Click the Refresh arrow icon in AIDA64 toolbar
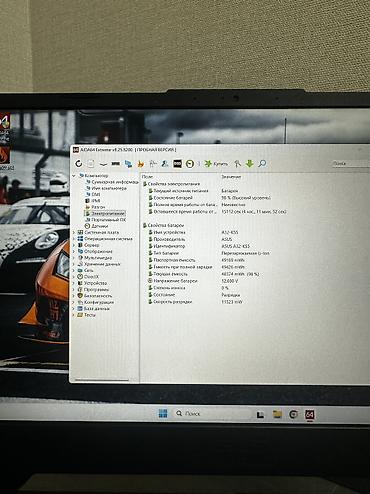This screenshot has width=370, height=494. coord(79,163)
